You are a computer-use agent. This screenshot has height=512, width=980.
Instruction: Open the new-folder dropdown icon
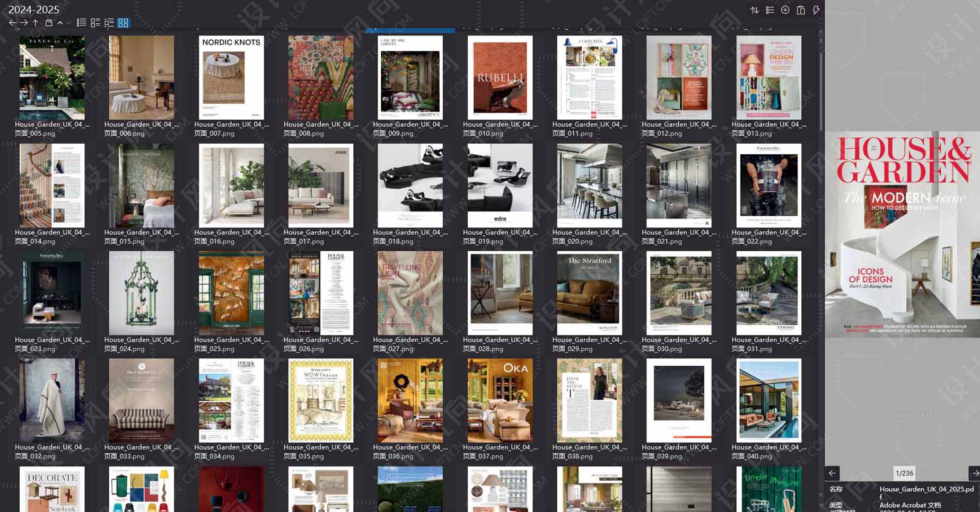click(48, 23)
